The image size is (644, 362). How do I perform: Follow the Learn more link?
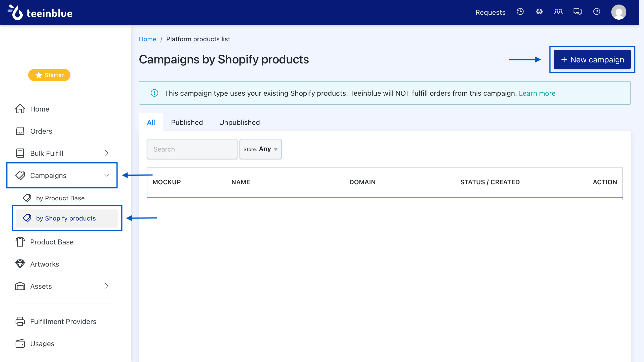[537, 93]
